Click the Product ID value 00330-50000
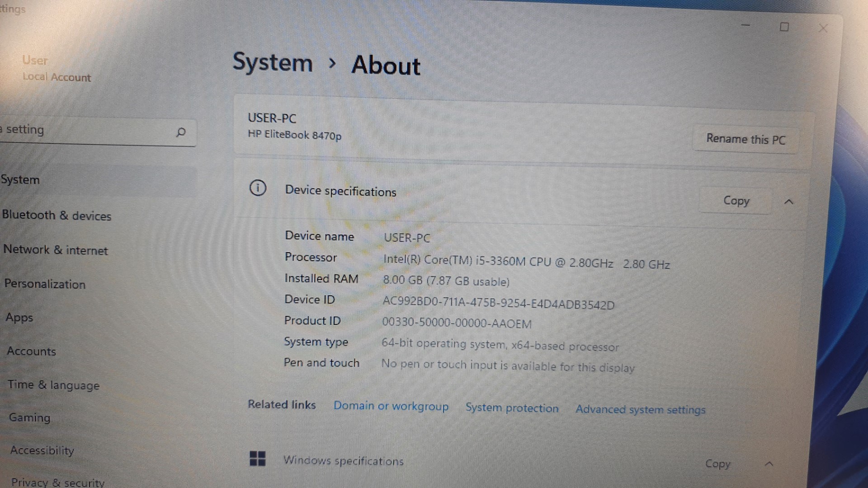Image resolution: width=868 pixels, height=488 pixels. click(457, 323)
